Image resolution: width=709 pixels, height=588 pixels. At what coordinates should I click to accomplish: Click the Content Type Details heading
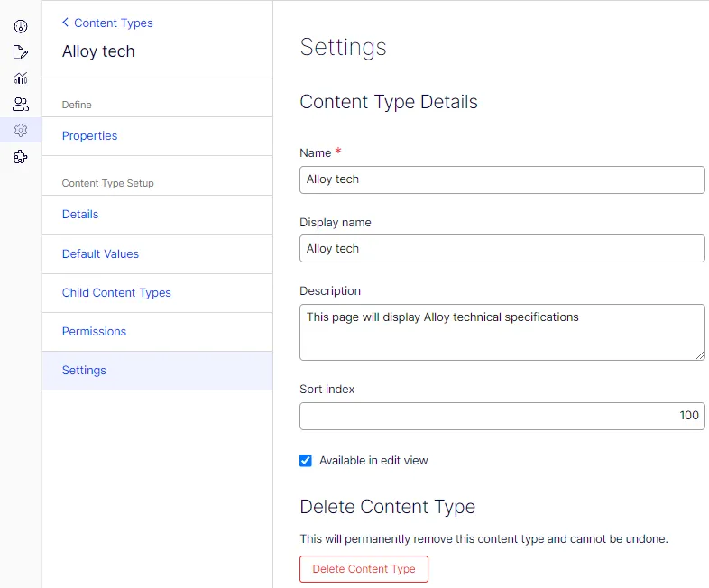tap(389, 102)
